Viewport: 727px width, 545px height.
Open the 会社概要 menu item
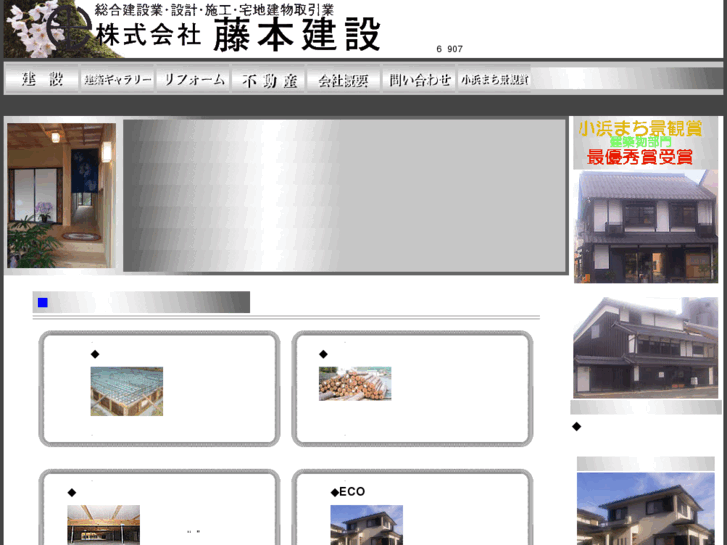[344, 79]
